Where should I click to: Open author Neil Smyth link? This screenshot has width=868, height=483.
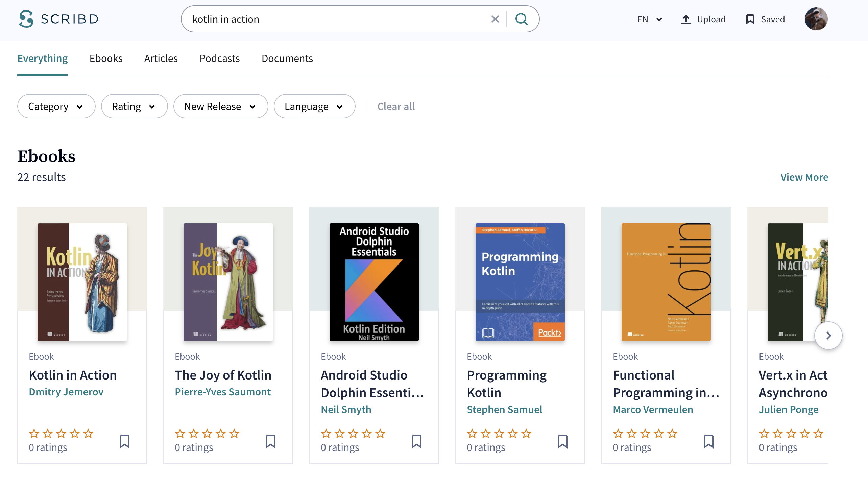coord(346,409)
